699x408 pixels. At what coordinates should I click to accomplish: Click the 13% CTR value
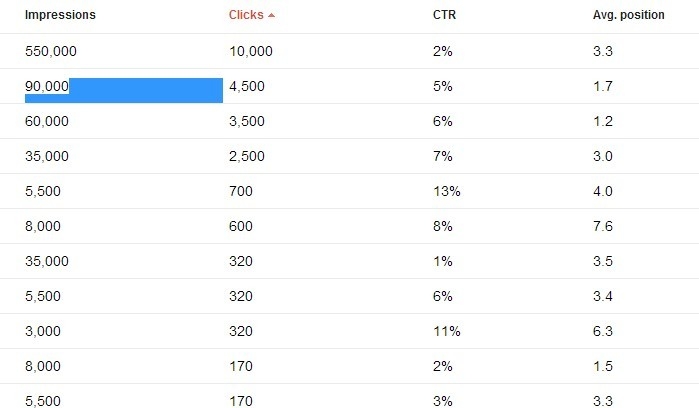[x=447, y=191]
